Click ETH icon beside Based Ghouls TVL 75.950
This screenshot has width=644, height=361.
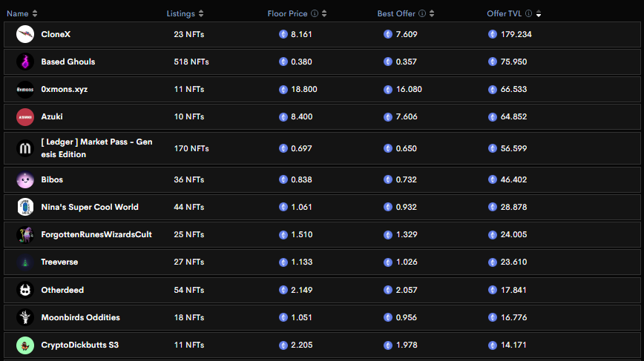pyautogui.click(x=493, y=62)
